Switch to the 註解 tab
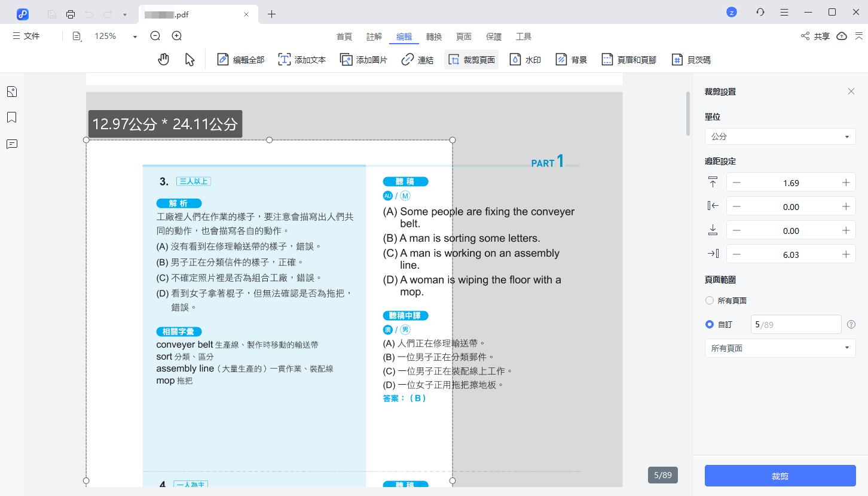868x496 pixels. click(x=374, y=36)
